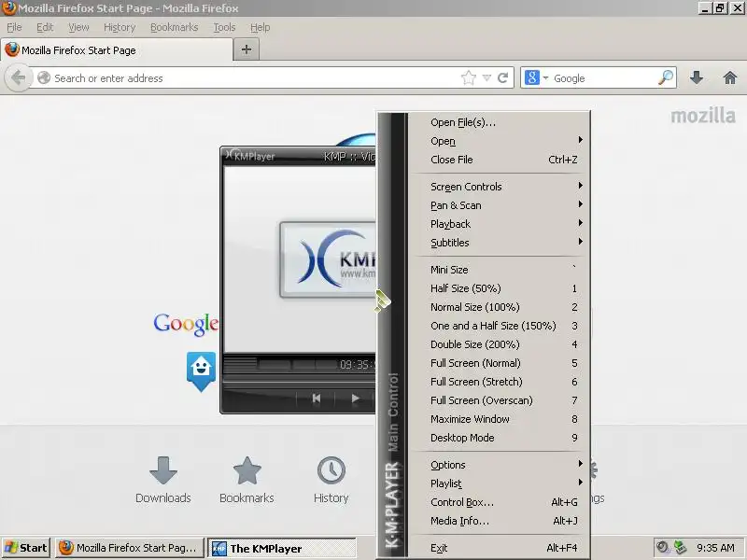Choose Full Screen (Overscan)
The width and height of the screenshot is (747, 560).
click(x=500, y=400)
